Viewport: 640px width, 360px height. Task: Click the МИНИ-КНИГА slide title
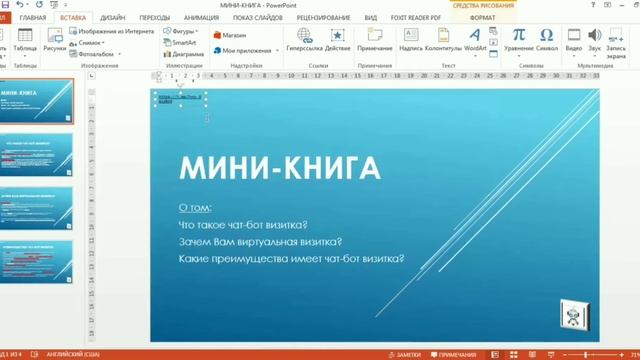(x=280, y=168)
